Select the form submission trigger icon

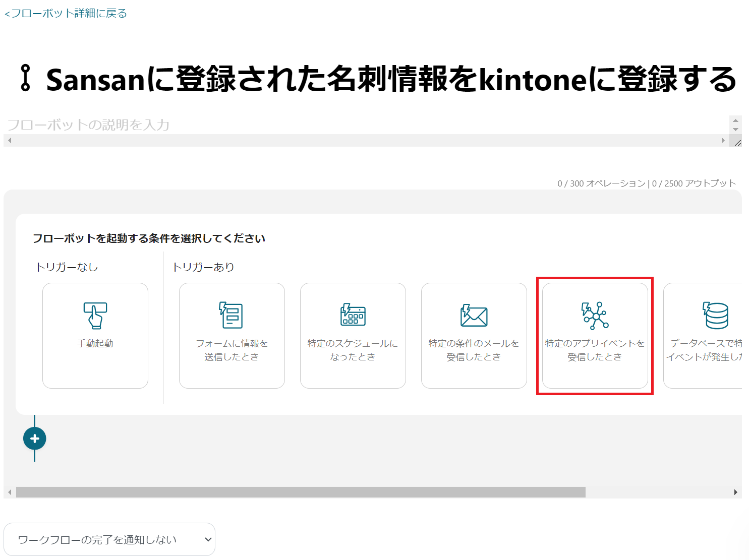[232, 316]
